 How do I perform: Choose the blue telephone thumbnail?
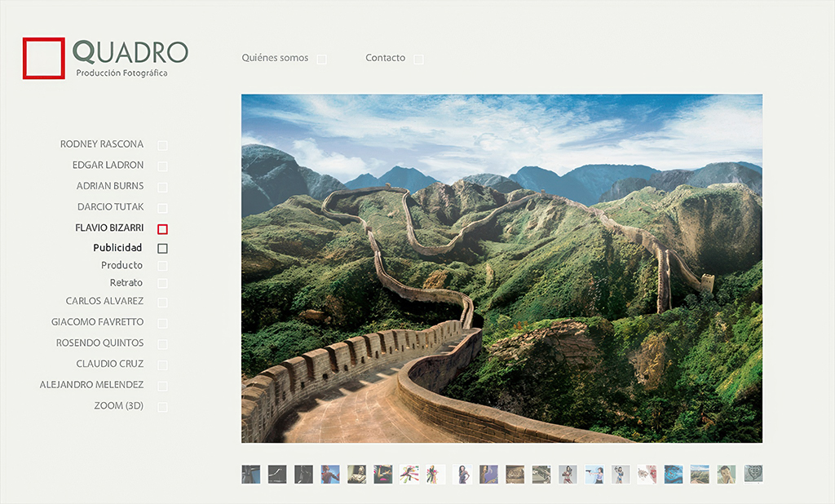coord(674,474)
